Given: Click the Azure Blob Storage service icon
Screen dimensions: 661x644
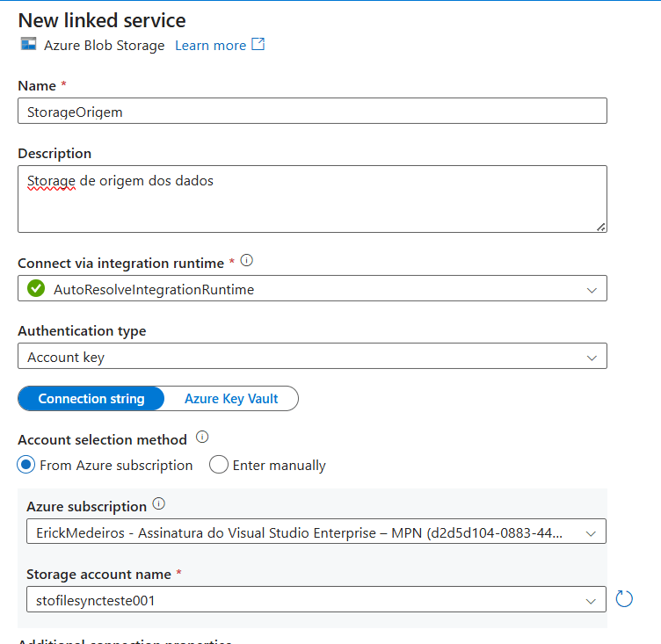Looking at the screenshot, I should click(28, 45).
